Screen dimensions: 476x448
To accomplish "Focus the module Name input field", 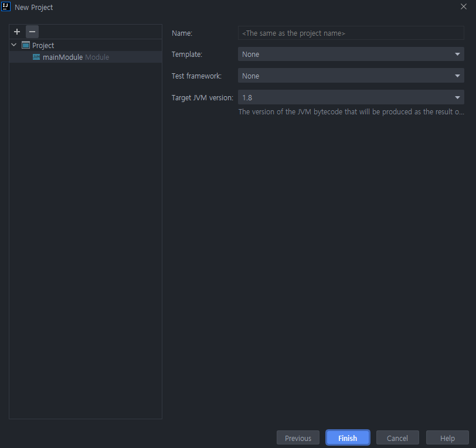I will tap(351, 33).
